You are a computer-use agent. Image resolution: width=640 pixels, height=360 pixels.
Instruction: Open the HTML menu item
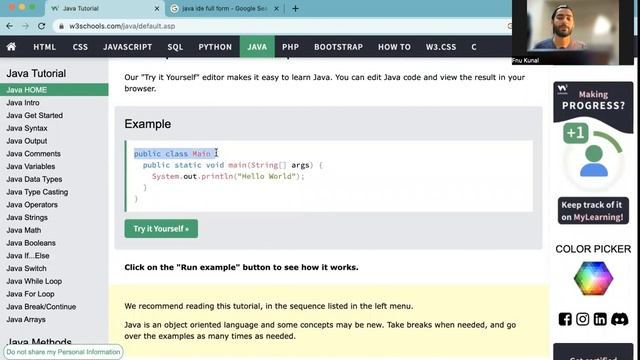coord(44,47)
